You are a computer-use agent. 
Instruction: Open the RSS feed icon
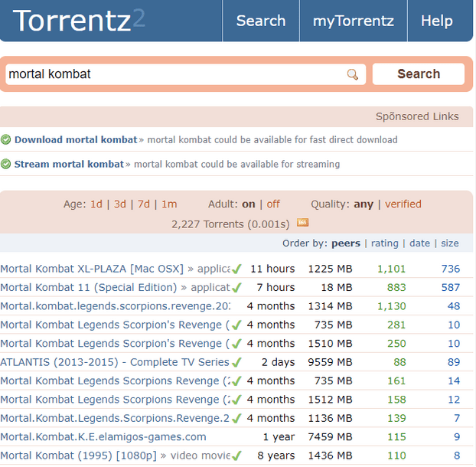click(x=302, y=223)
